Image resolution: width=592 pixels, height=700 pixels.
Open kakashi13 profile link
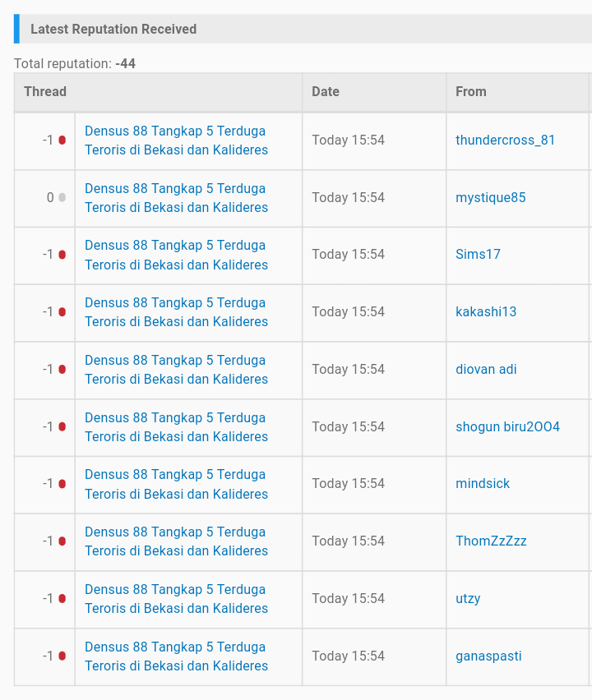[486, 312]
